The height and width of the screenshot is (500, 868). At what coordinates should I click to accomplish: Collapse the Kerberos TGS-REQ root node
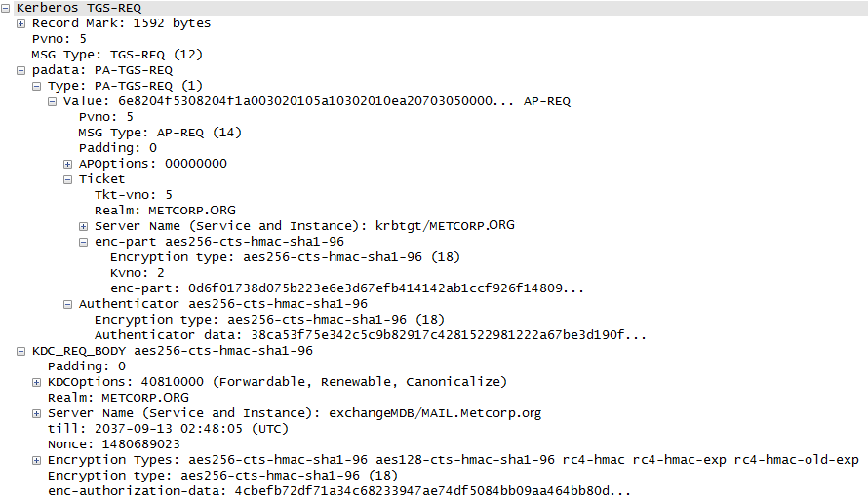click(x=7, y=8)
